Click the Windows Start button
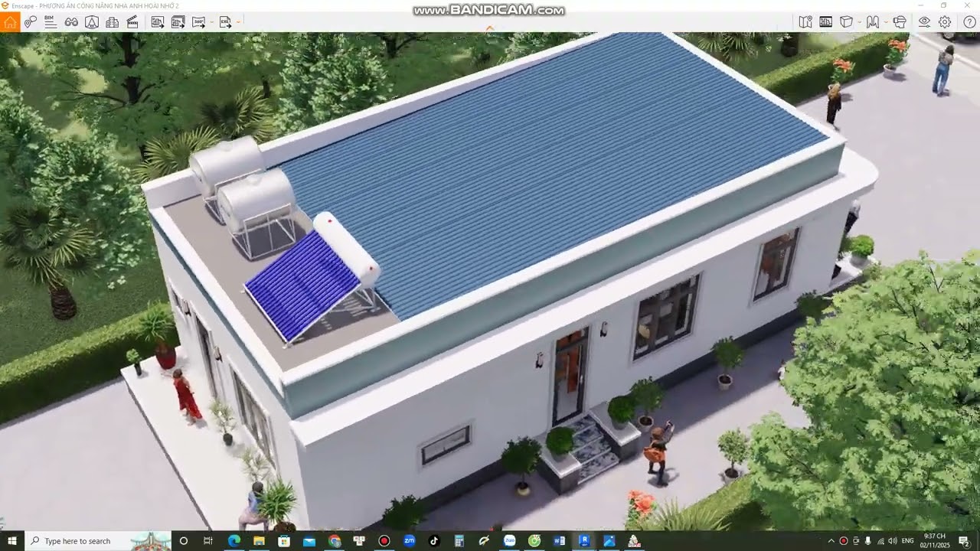980x551 pixels. [x=11, y=541]
